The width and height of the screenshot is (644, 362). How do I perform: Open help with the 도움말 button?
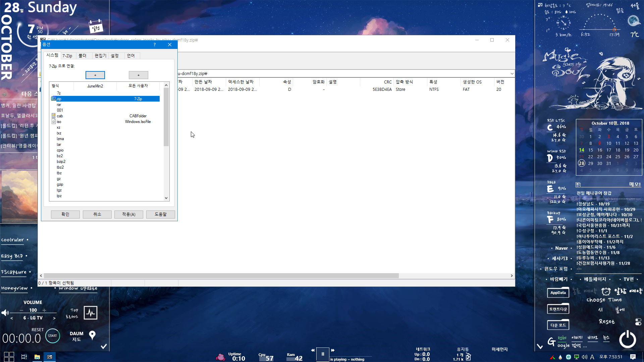click(161, 214)
